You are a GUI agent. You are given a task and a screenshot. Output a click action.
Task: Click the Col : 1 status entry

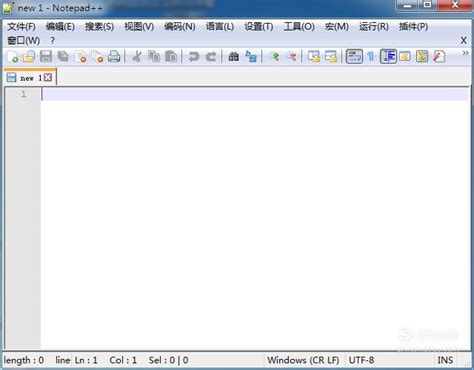click(x=123, y=360)
